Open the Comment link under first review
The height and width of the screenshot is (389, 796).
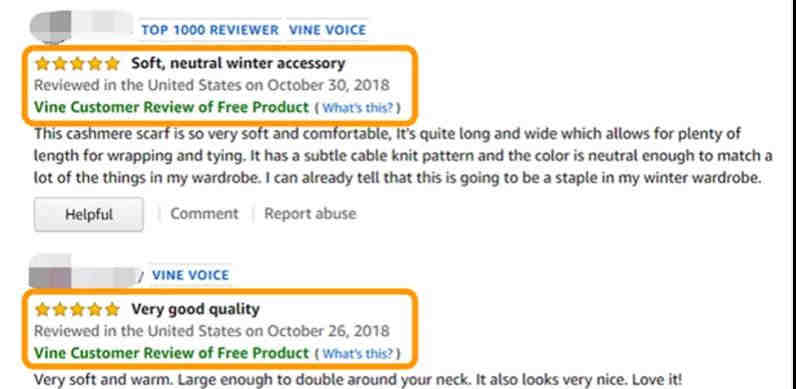click(x=204, y=214)
